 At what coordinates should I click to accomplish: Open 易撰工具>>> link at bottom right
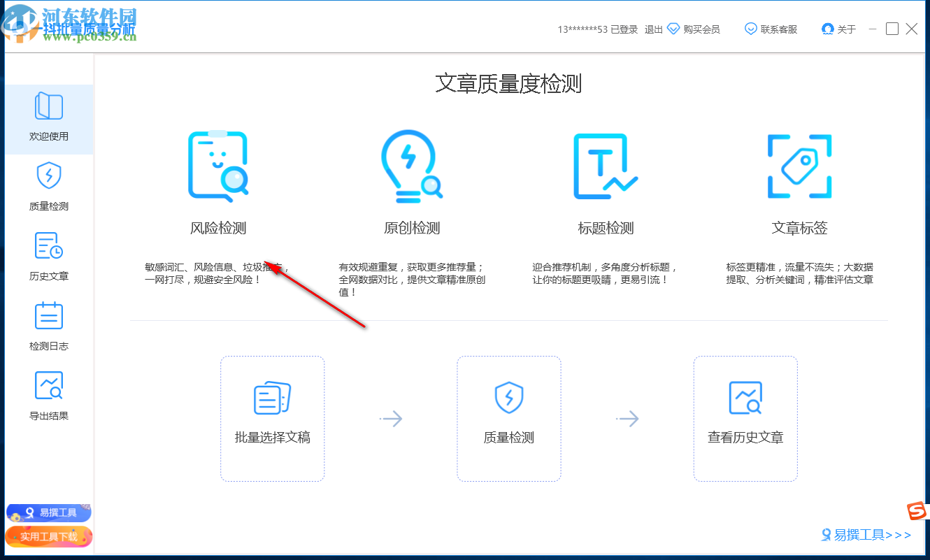click(x=865, y=535)
